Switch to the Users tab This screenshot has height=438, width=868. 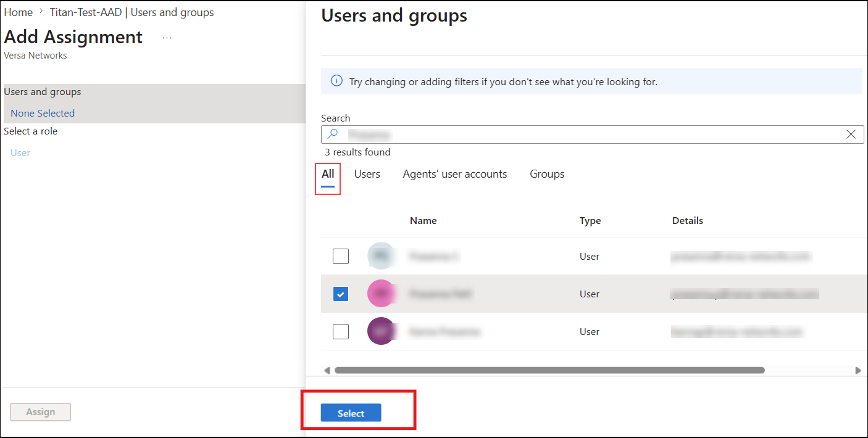(x=367, y=174)
